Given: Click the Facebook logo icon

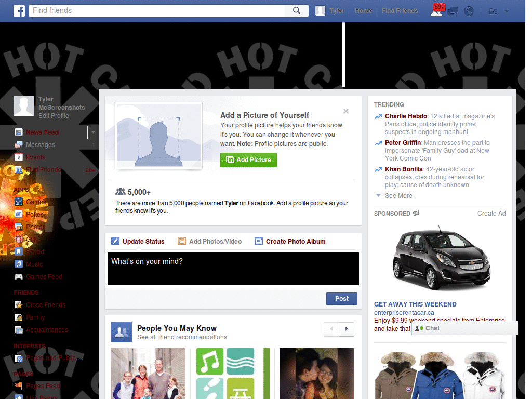Looking at the screenshot, I should [x=19, y=11].
